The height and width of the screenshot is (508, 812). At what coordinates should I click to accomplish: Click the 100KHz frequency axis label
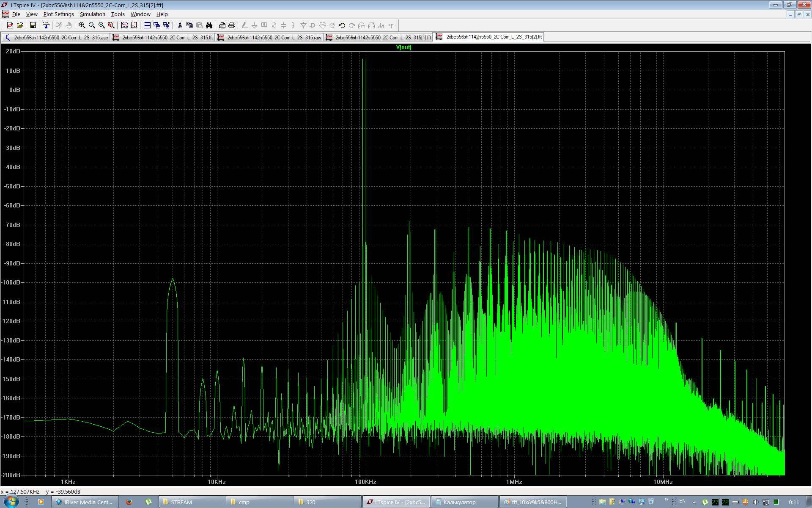click(x=365, y=482)
